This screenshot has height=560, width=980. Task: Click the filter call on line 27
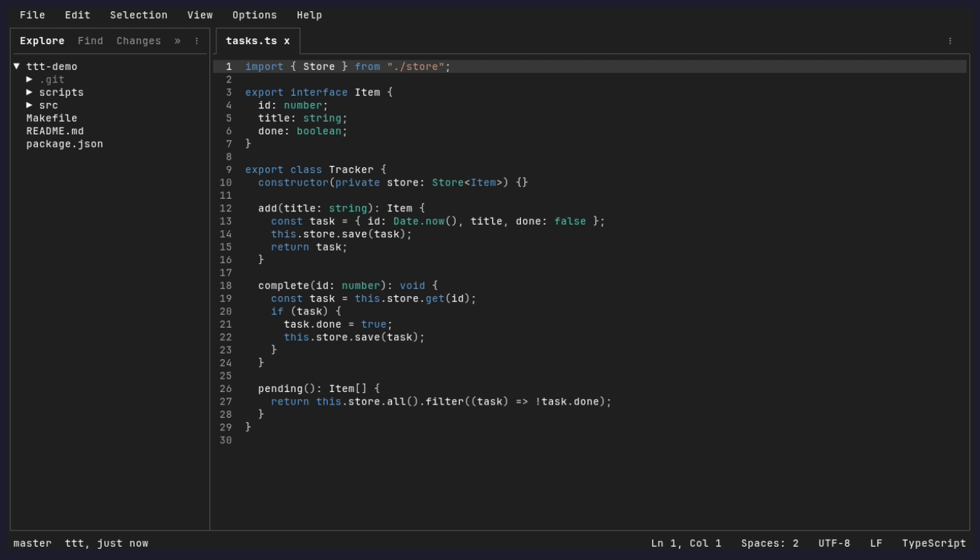click(444, 402)
